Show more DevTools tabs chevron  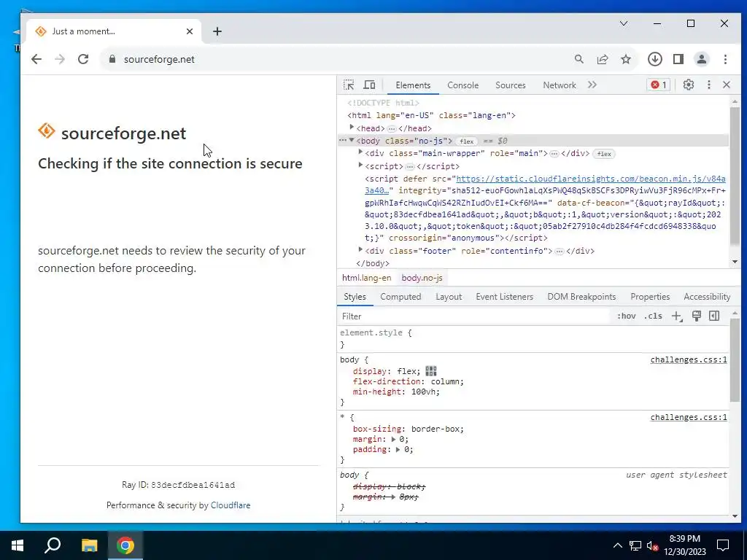592,85
